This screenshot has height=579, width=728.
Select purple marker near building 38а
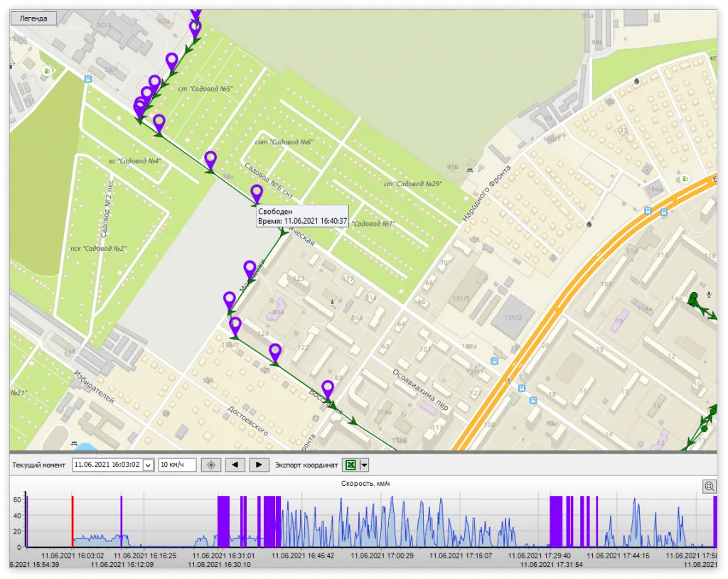coord(210,160)
